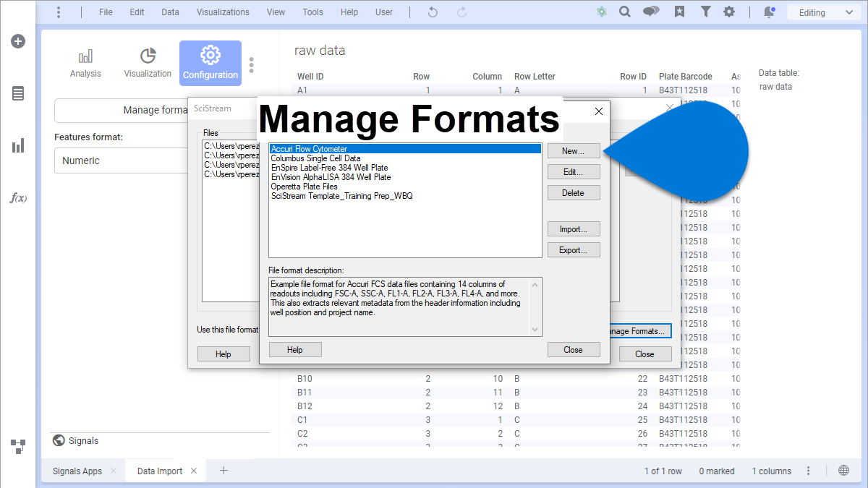Switch to the Analysis panel icon
The image size is (868, 488).
pyautogui.click(x=85, y=63)
